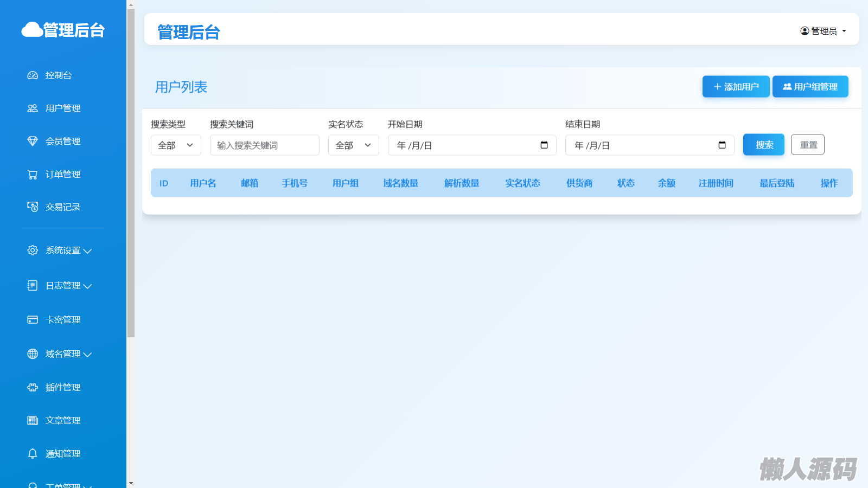Click the bell icon for 通知管理
Image resolution: width=868 pixels, height=488 pixels.
[33, 454]
